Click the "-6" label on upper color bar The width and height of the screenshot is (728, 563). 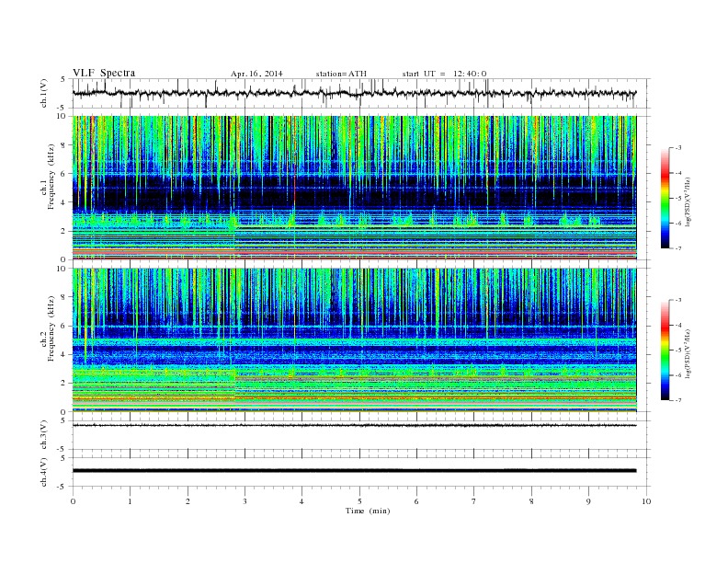click(x=678, y=224)
